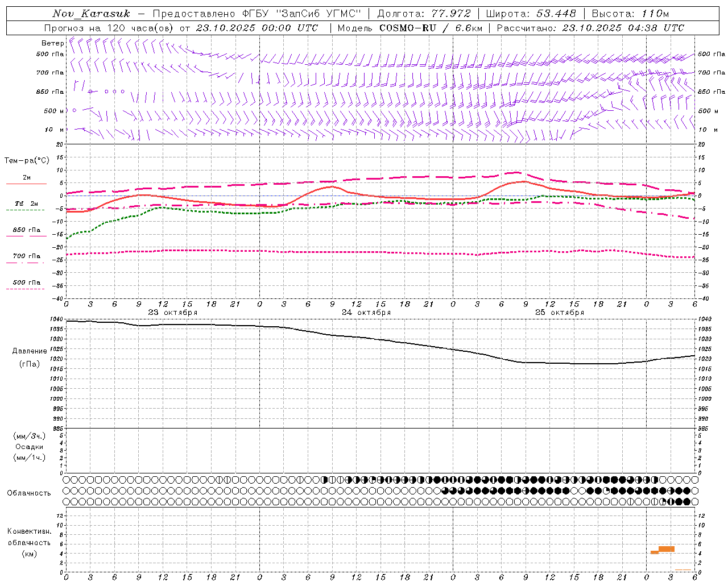Select the (гПа) unit label under Давление

click(30, 364)
